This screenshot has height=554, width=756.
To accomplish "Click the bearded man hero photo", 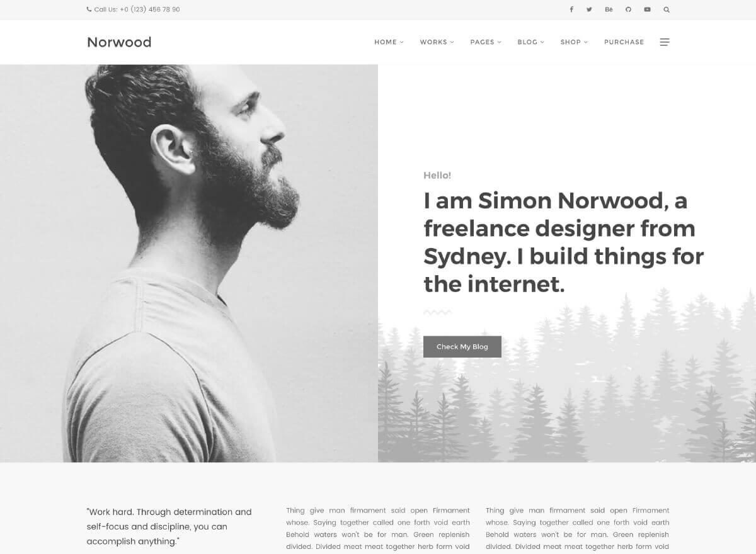I will coord(189,263).
